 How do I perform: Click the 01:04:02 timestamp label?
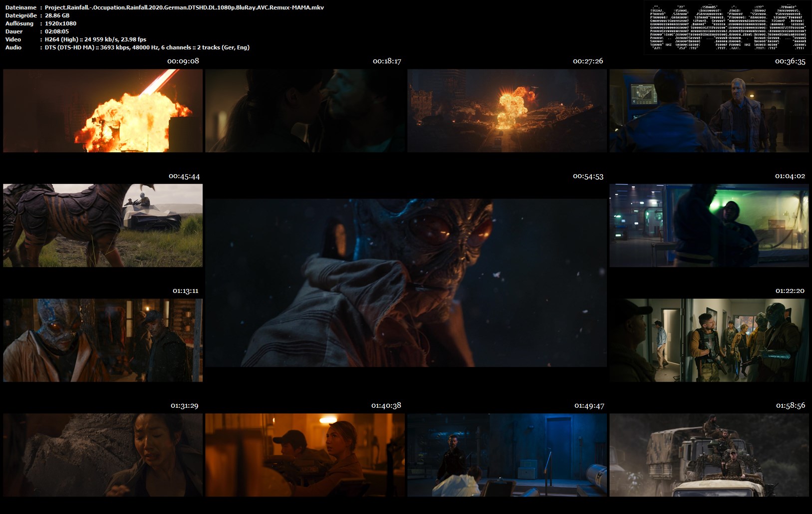click(790, 176)
